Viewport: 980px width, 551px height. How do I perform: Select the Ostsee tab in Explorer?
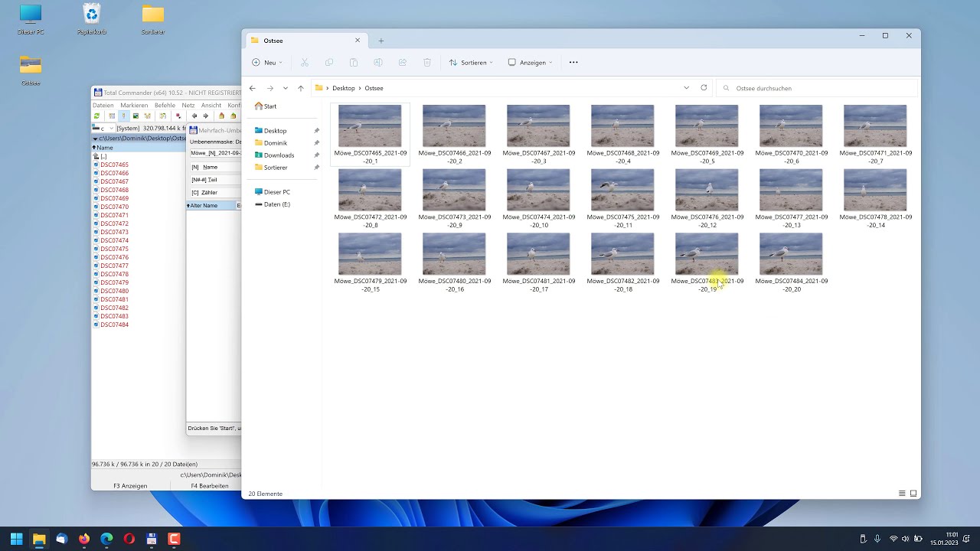(305, 41)
